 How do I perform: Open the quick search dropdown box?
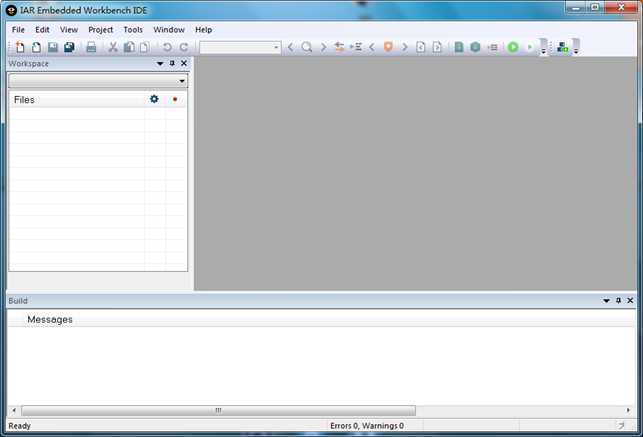[240, 48]
